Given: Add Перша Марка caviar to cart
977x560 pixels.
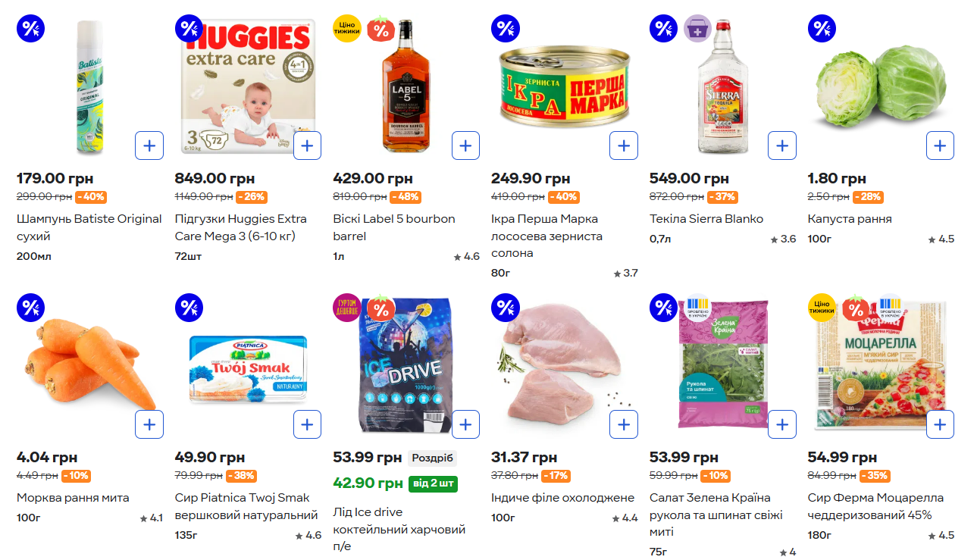Looking at the screenshot, I should tap(624, 145).
